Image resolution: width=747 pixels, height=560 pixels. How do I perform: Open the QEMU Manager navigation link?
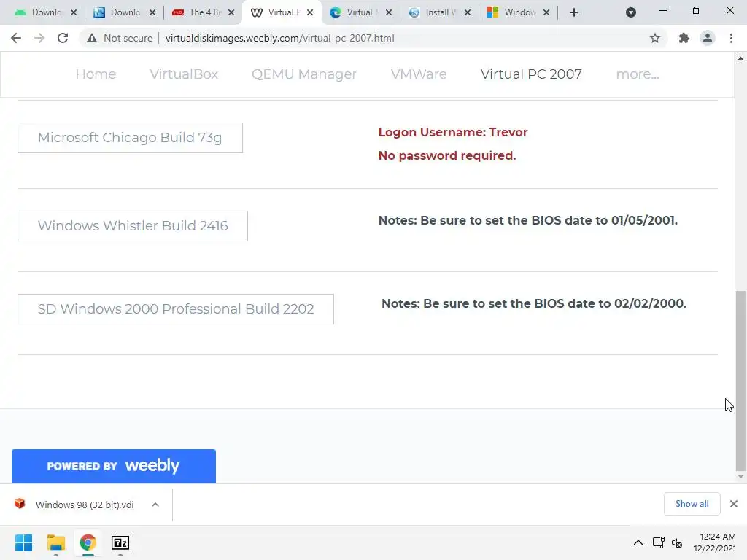[x=304, y=74]
